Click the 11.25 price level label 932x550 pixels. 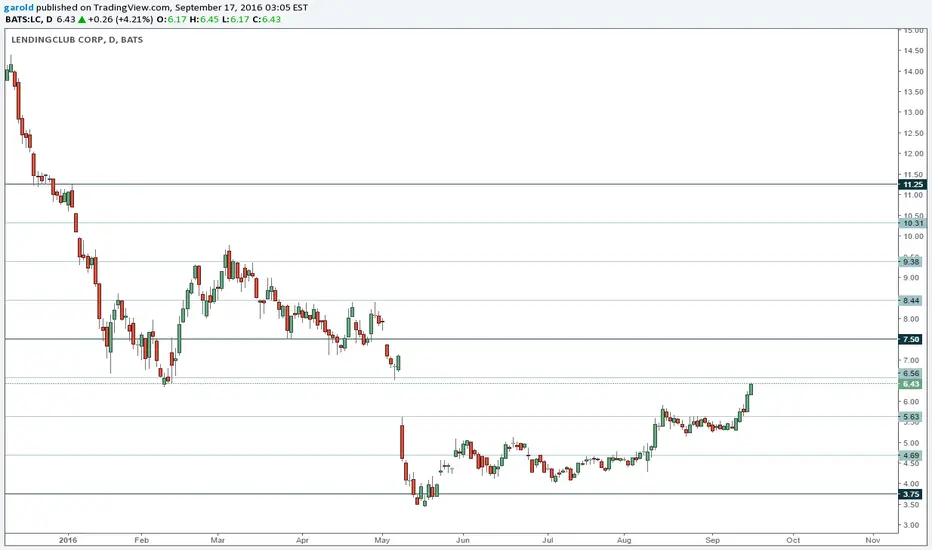[x=913, y=185]
